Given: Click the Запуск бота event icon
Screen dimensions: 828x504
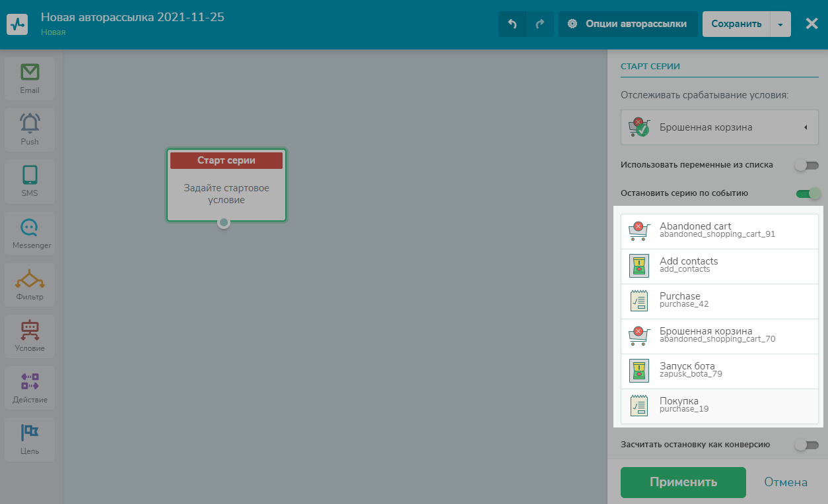Looking at the screenshot, I should (x=639, y=371).
